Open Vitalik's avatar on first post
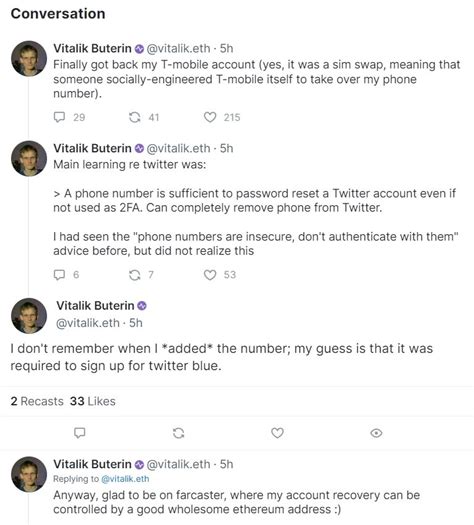Viewport: 474px width, 525px height. click(x=29, y=59)
